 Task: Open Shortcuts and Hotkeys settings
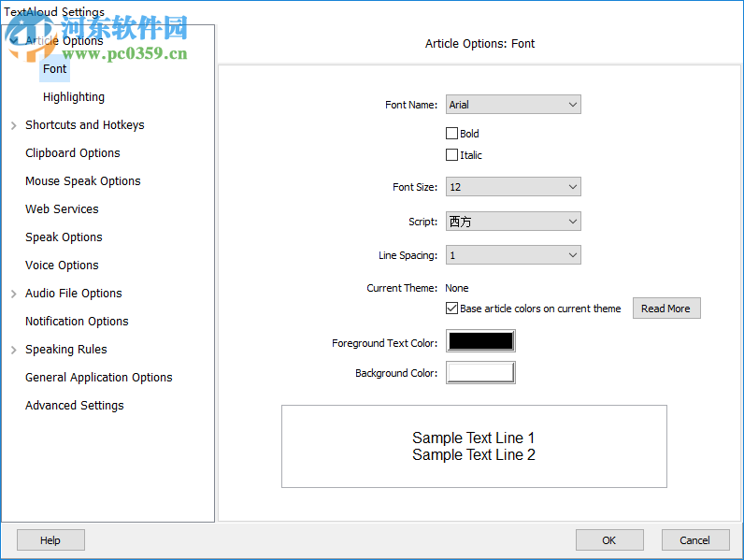pyautogui.click(x=84, y=125)
